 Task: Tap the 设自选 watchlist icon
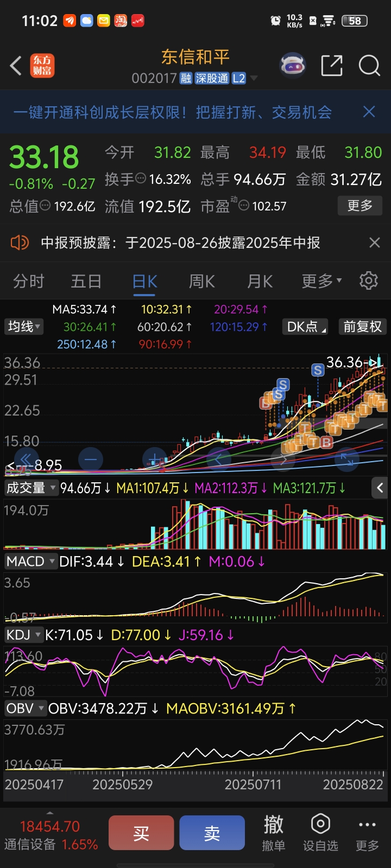point(320,833)
